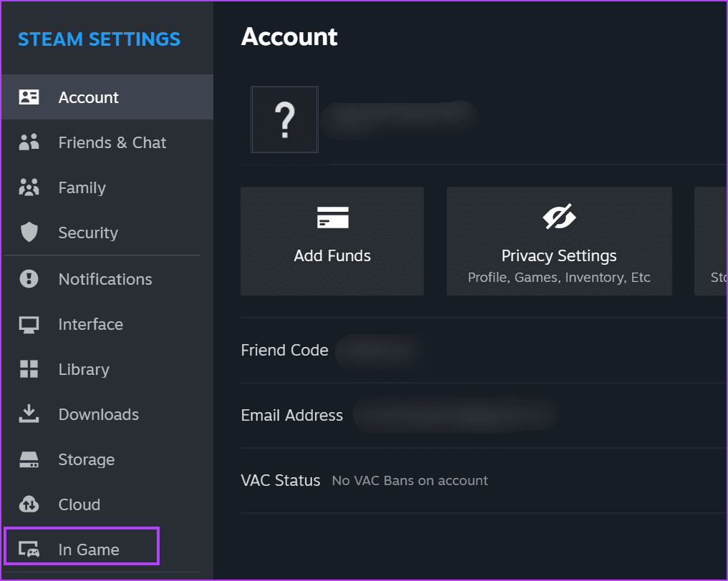
Task: Open Cloud settings
Action: pyautogui.click(x=107, y=504)
